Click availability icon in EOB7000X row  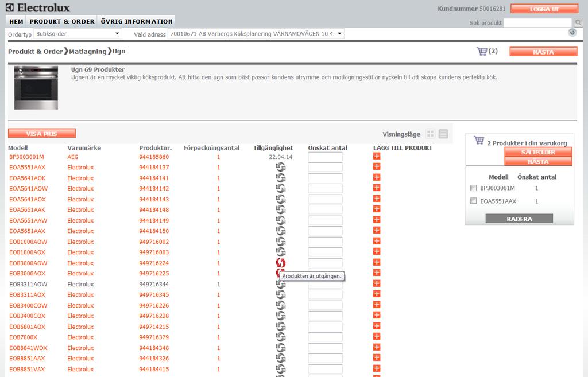tap(280, 337)
